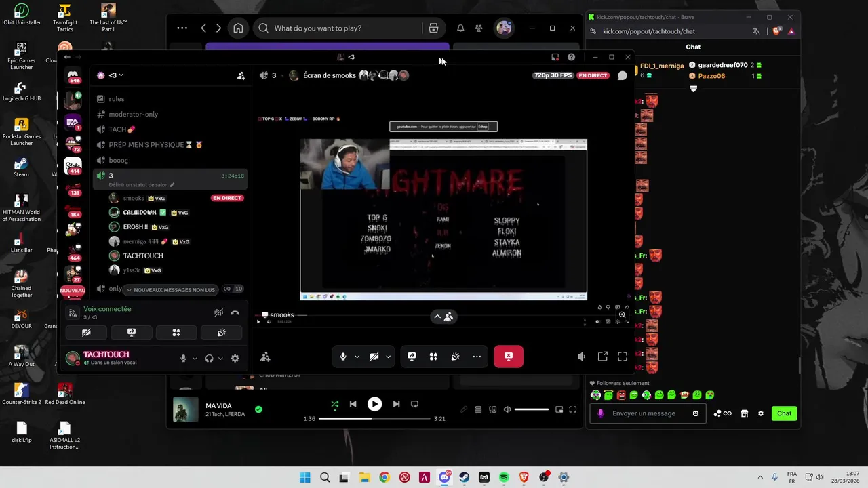This screenshot has width=868, height=488.
Task: Open Discord help question mark icon
Action: tap(571, 57)
